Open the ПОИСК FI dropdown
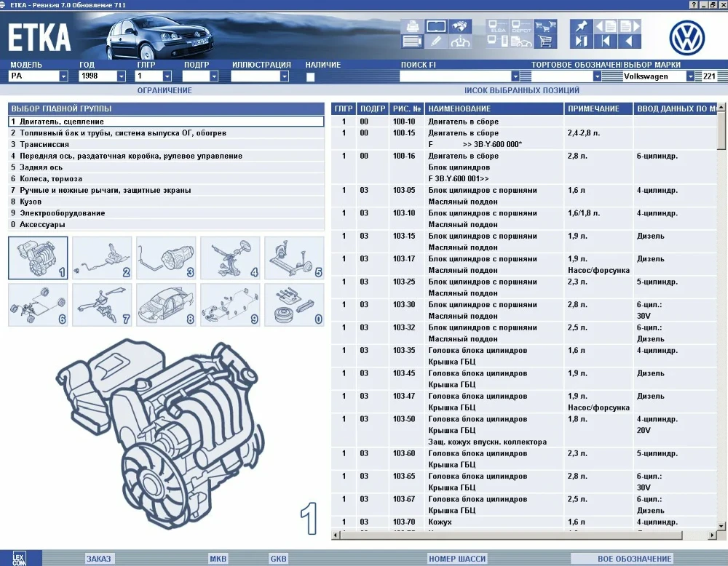Screen dimensions: 728x566 pyautogui.click(x=515, y=76)
